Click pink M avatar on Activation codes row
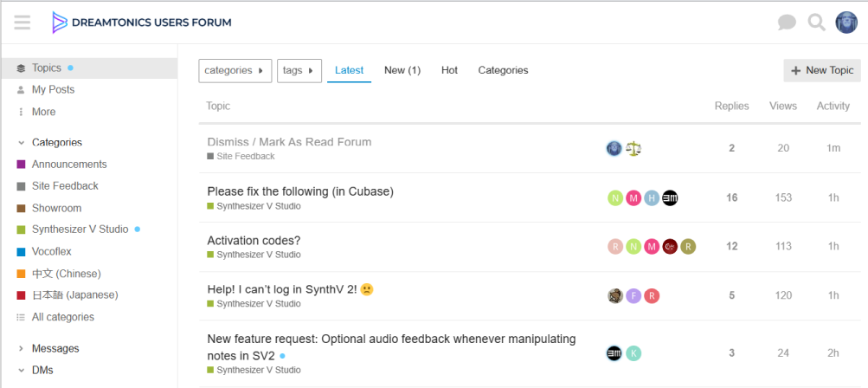868x388 pixels. click(653, 247)
